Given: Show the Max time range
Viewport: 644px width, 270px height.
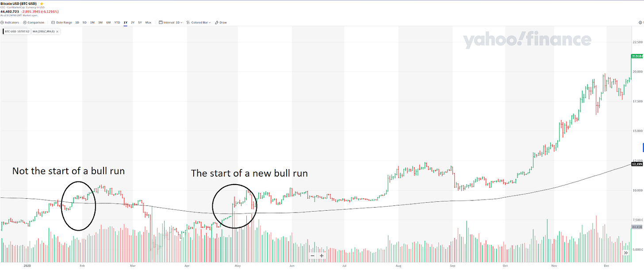Looking at the screenshot, I should point(148,22).
